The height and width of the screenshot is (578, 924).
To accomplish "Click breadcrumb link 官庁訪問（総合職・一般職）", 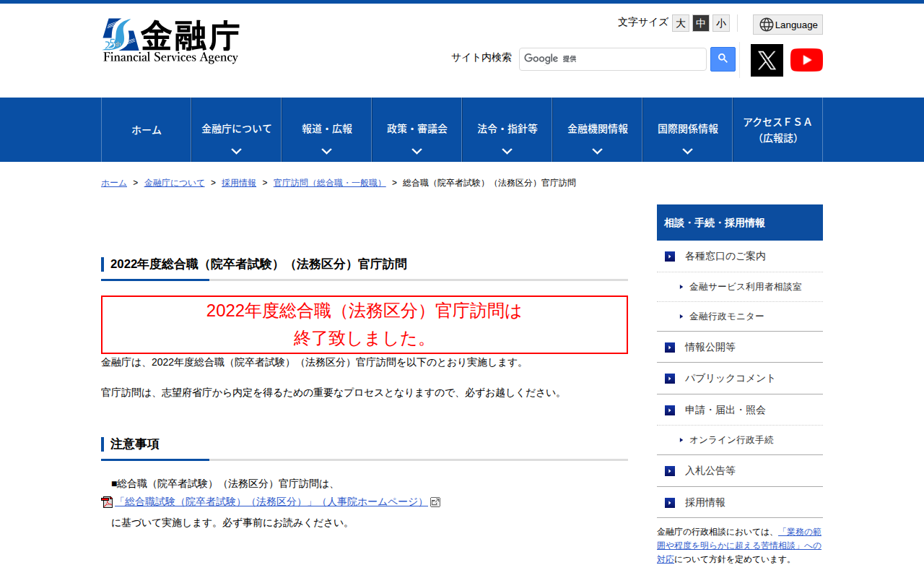I will [330, 183].
